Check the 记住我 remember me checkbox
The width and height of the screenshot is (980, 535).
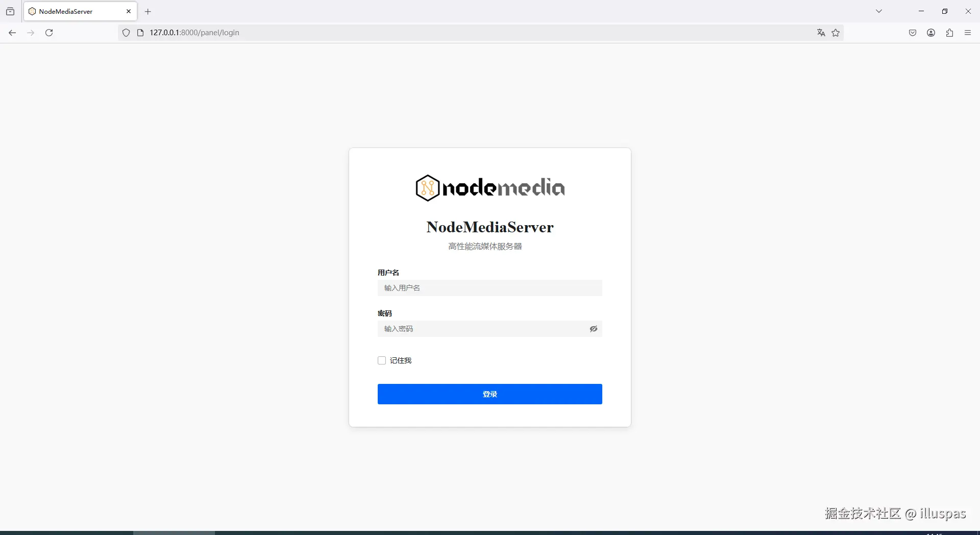click(382, 360)
